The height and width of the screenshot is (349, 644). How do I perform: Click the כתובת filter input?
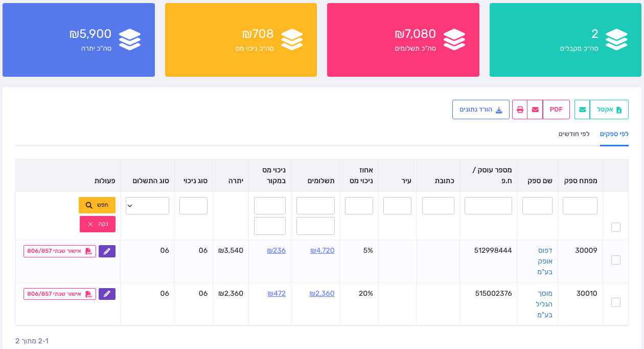point(438,206)
